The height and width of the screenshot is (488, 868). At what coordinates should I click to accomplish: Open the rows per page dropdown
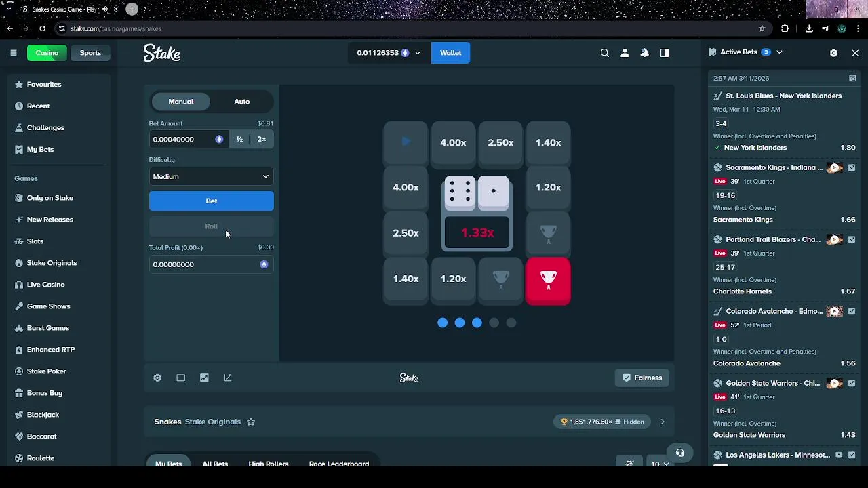pyautogui.click(x=659, y=464)
